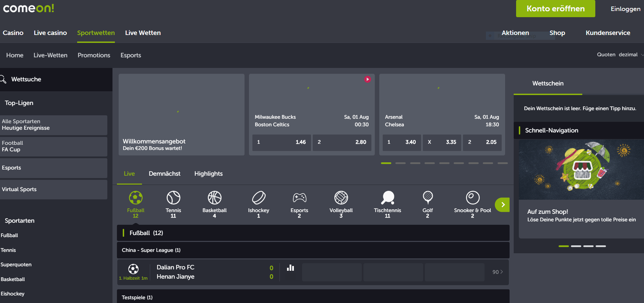The width and height of the screenshot is (644, 303).
Task: Open the Aktionen link
Action: 515,33
